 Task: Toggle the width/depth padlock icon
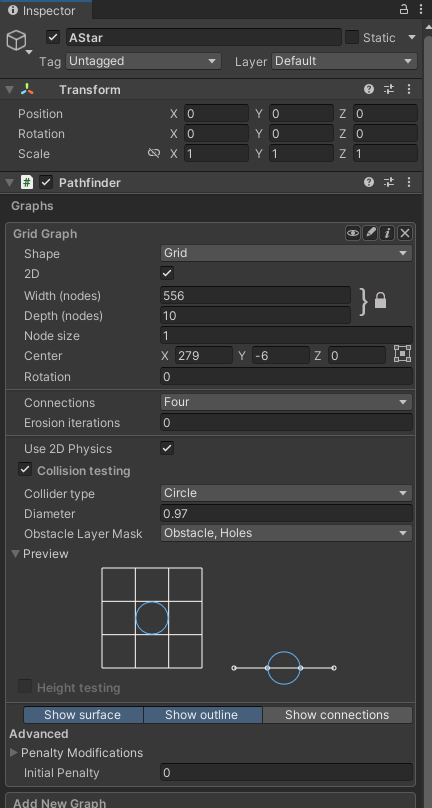[380, 300]
